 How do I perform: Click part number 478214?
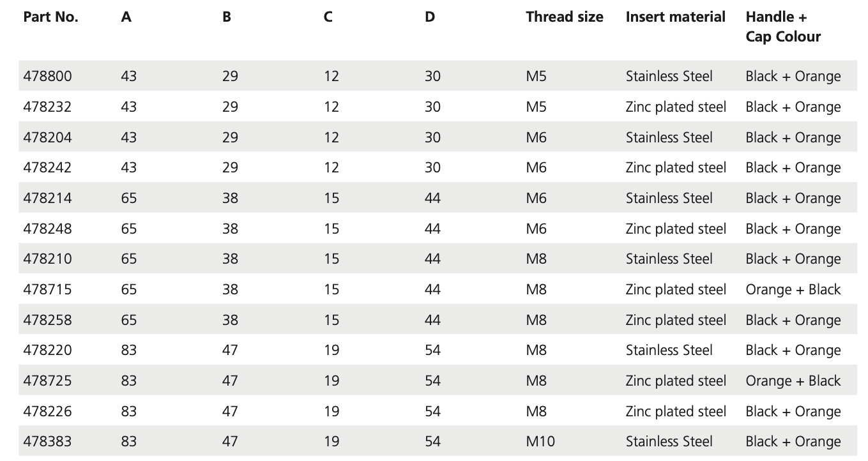tap(48, 199)
